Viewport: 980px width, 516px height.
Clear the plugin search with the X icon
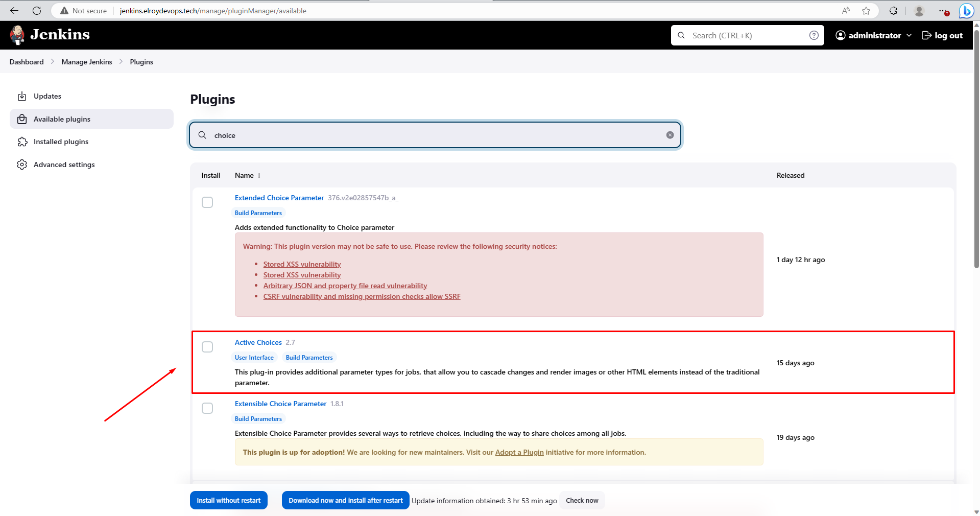(x=670, y=135)
